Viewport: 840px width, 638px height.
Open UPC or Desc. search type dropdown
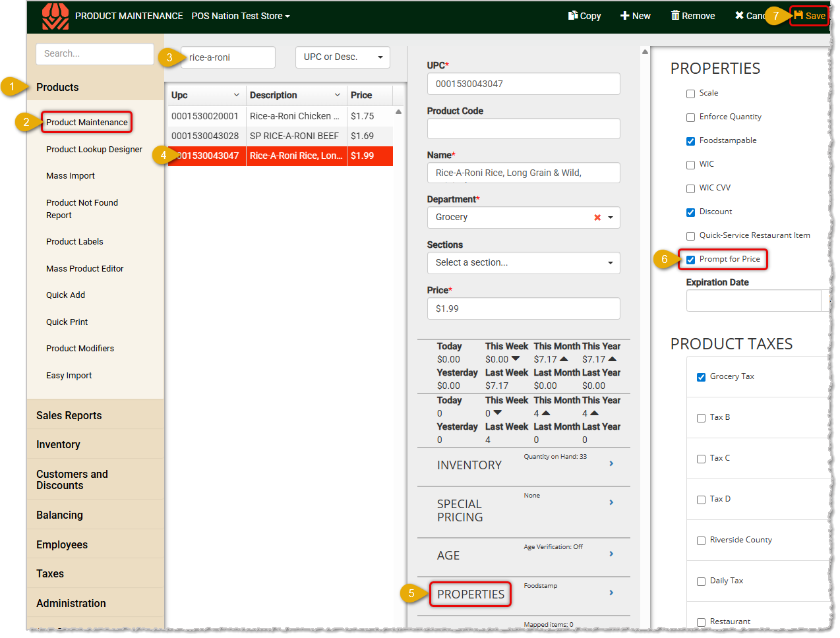pos(343,57)
